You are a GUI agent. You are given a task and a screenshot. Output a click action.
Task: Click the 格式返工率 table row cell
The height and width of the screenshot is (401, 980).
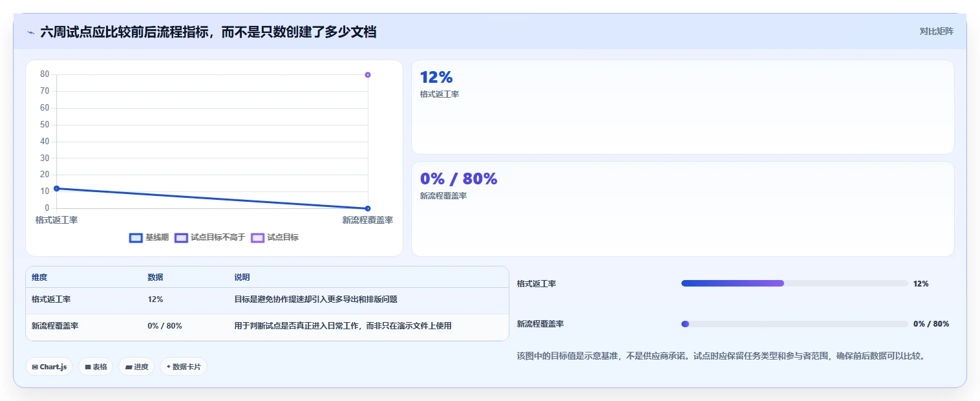click(x=51, y=299)
